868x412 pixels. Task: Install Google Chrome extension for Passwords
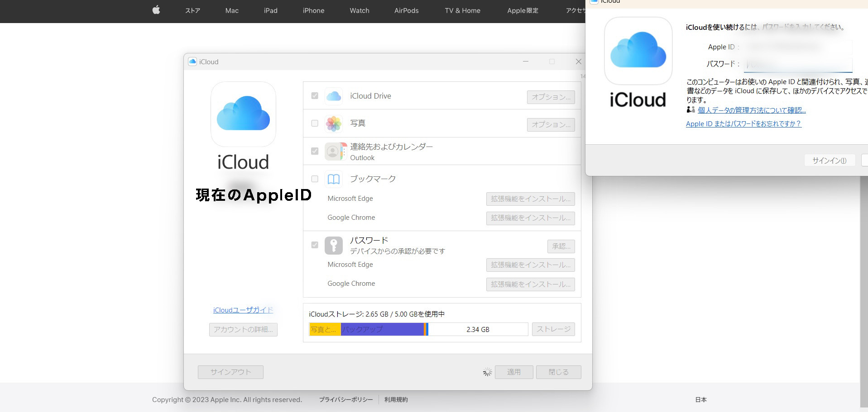pos(530,284)
